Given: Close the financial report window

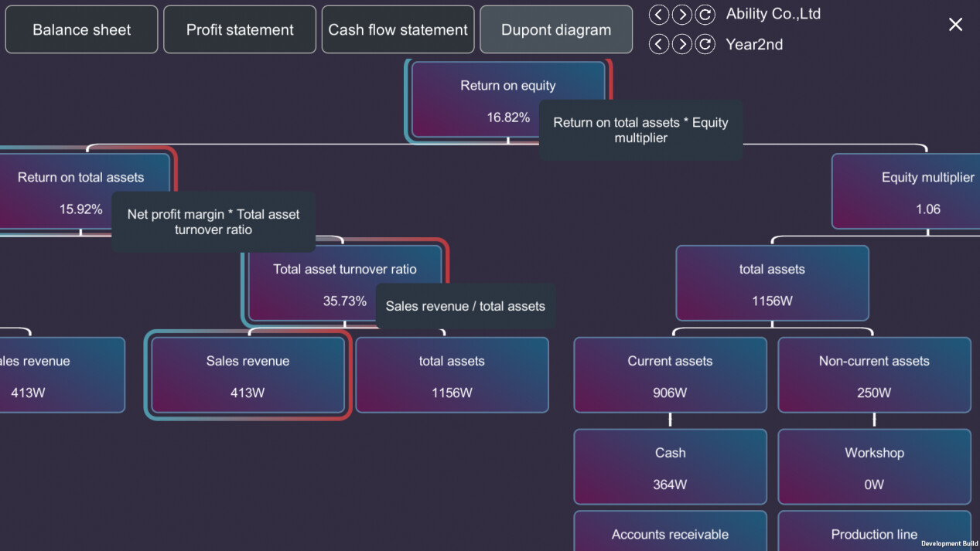Looking at the screenshot, I should (x=955, y=25).
